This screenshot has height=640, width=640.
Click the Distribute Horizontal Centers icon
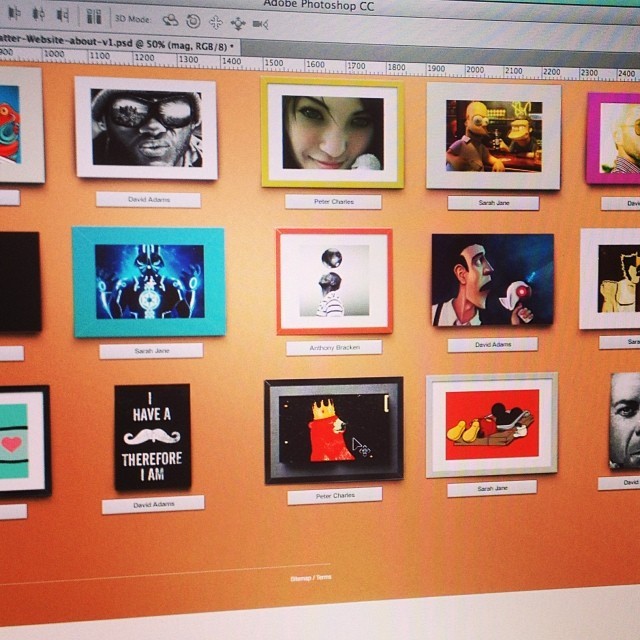[x=38, y=14]
